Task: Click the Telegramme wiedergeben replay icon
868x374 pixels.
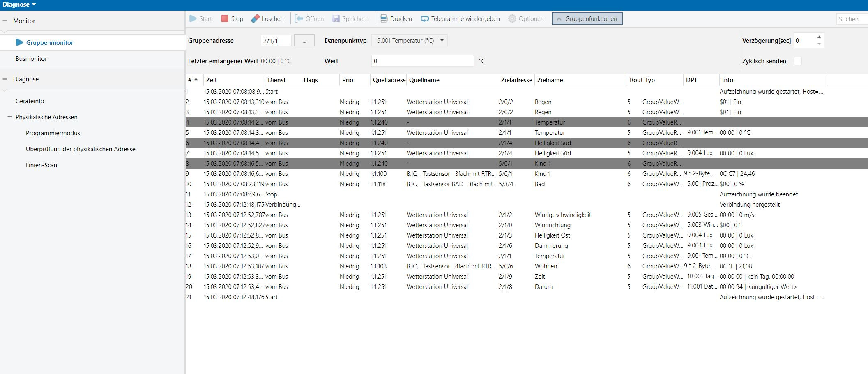Action: point(424,19)
